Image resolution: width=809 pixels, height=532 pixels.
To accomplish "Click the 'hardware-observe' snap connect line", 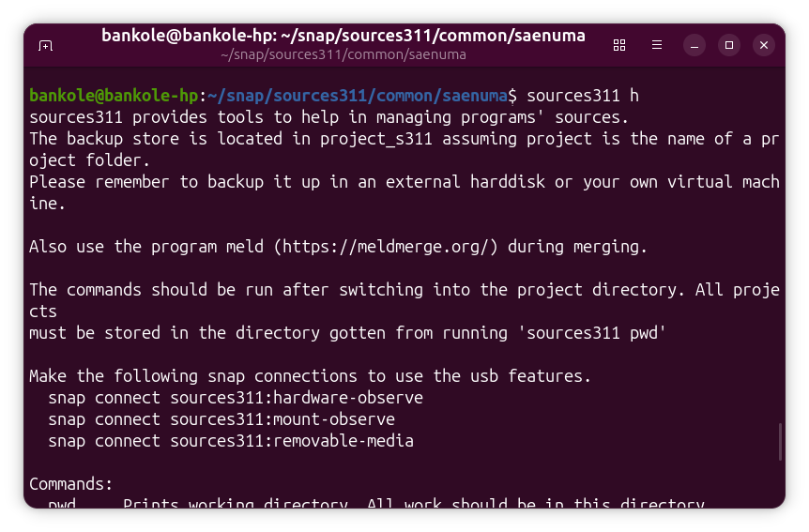I will (x=236, y=398).
